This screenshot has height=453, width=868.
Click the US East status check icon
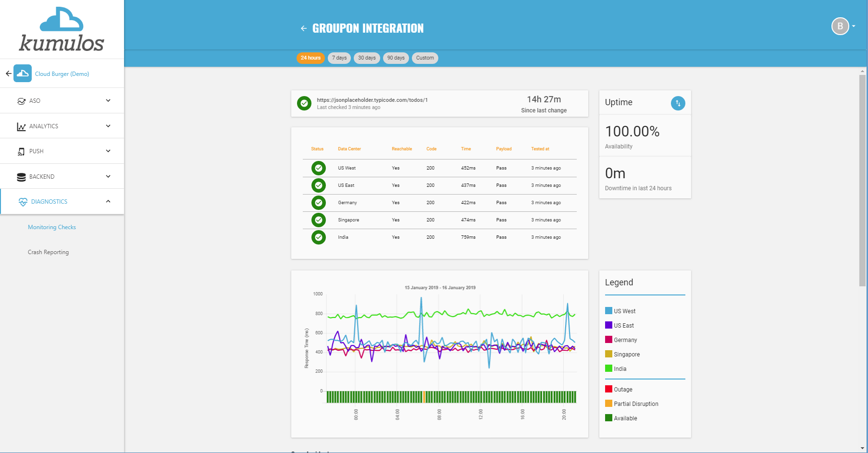[x=319, y=185]
